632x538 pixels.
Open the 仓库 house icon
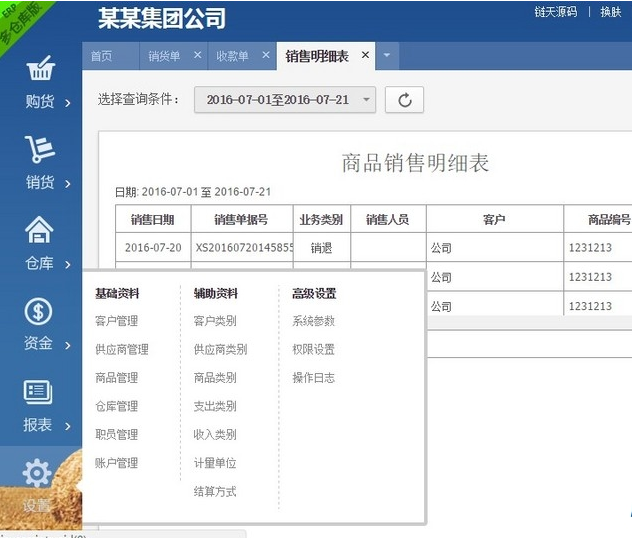[39, 231]
